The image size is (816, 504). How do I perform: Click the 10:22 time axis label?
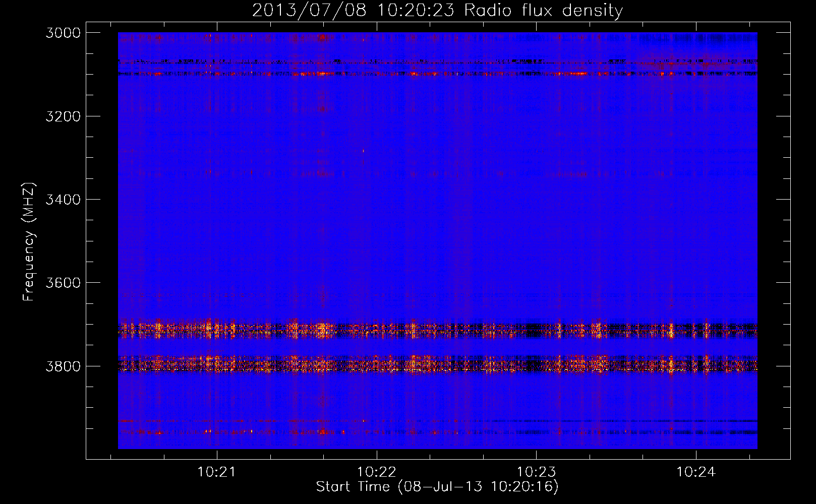[376, 472]
